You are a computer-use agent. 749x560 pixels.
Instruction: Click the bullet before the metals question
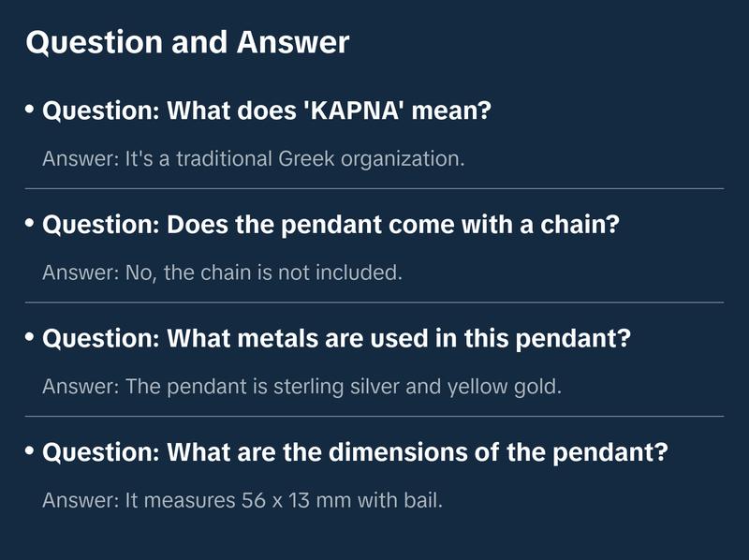(30, 338)
